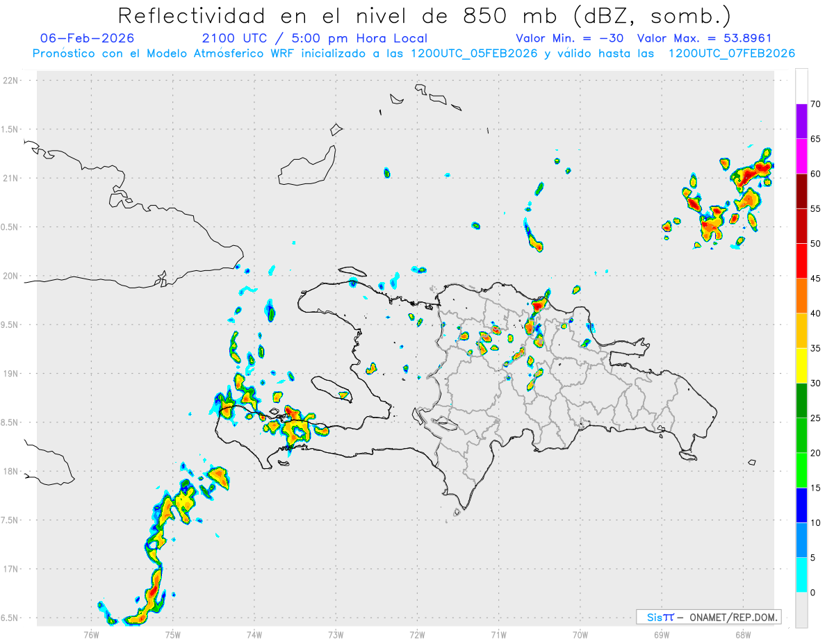
Task: Select the bright red 45–50 dBZ colorbar segment
Action: click(x=802, y=261)
